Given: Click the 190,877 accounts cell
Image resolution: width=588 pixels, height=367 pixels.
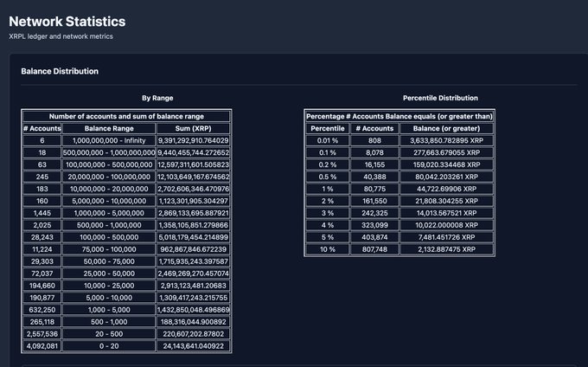Looking at the screenshot, I should (x=42, y=298).
